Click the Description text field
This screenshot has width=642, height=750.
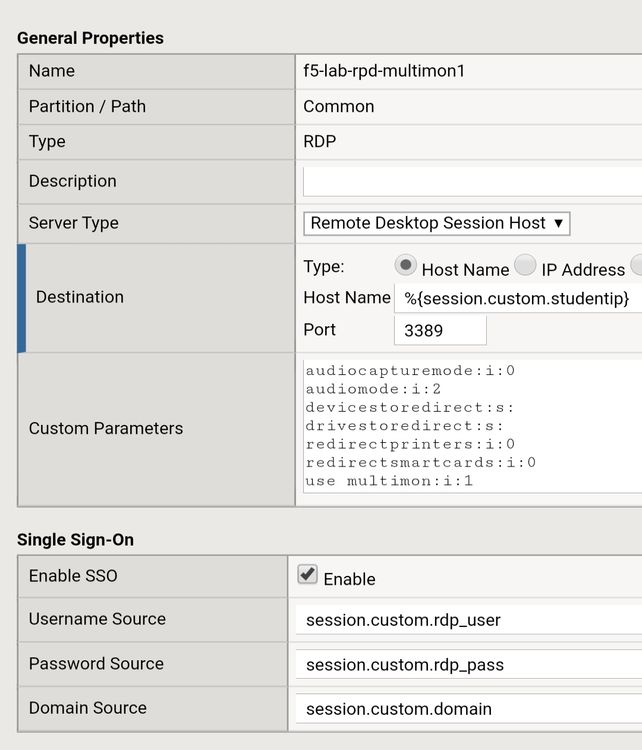[472, 182]
